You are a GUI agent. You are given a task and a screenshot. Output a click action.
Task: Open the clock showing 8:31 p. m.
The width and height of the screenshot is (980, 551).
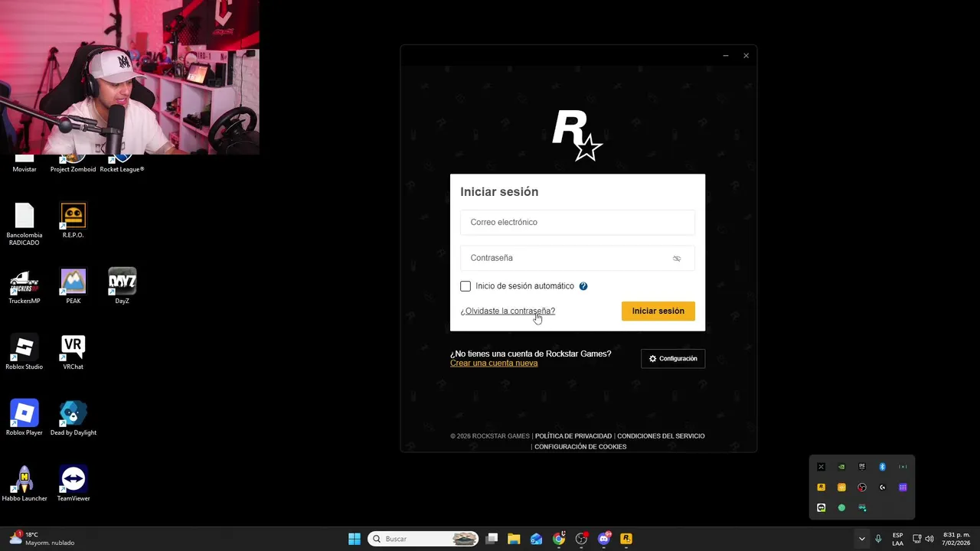point(956,539)
